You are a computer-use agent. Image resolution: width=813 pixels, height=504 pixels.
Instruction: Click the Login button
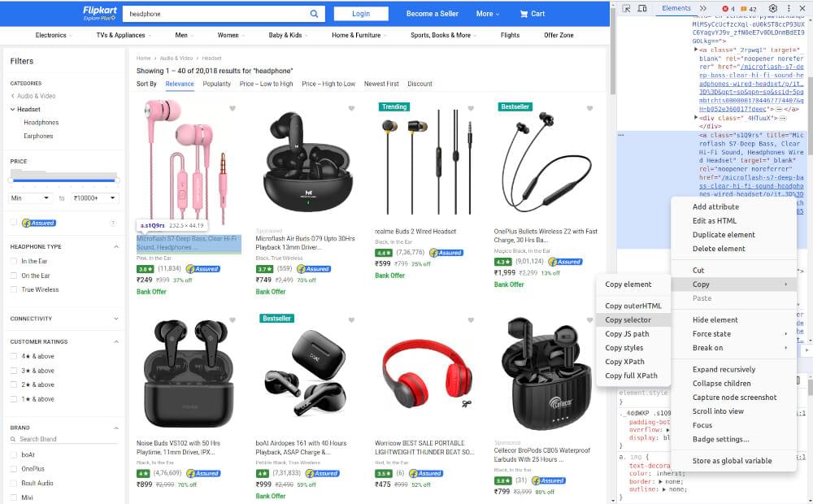pyautogui.click(x=361, y=13)
